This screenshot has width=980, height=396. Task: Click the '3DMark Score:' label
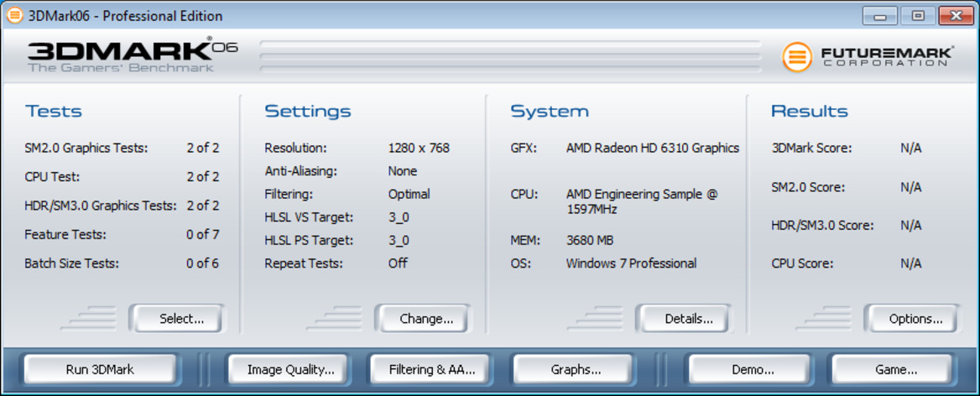[x=811, y=148]
